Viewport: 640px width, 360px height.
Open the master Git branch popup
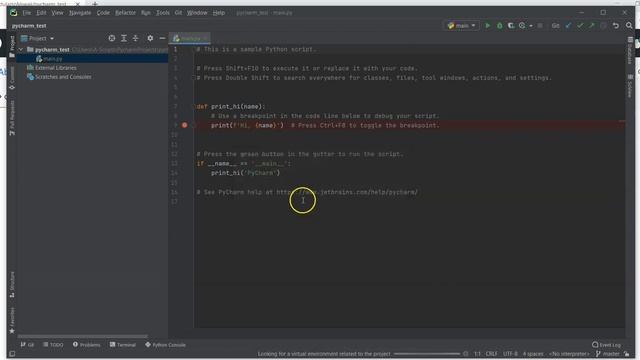(x=608, y=354)
